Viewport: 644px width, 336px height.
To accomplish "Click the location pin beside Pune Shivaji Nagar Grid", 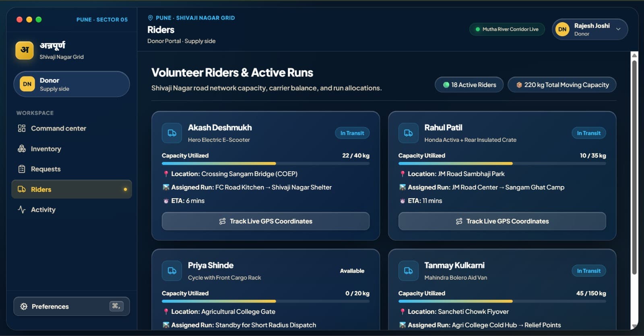I will click(151, 18).
